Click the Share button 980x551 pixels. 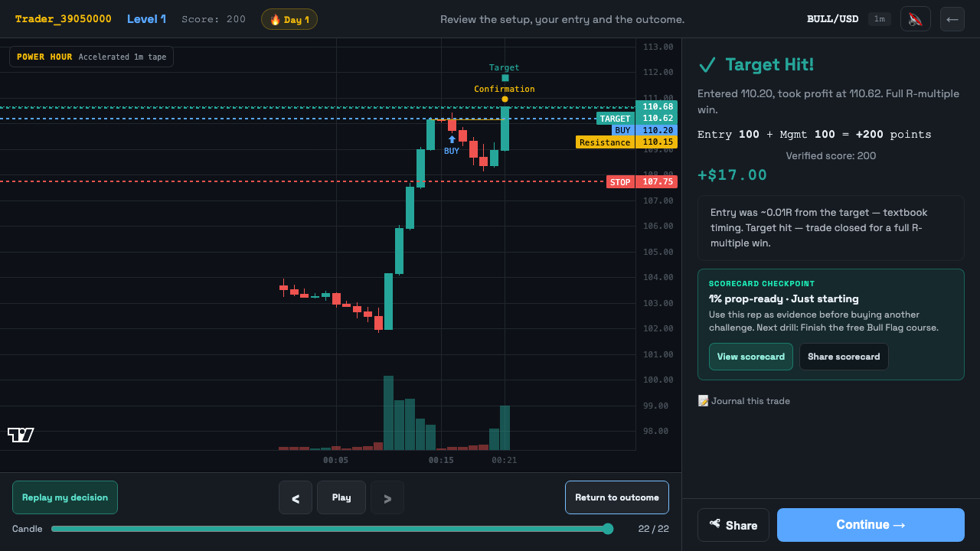733,525
